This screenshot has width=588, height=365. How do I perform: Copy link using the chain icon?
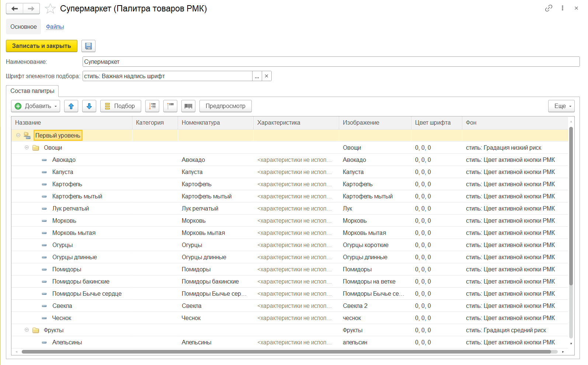(549, 8)
